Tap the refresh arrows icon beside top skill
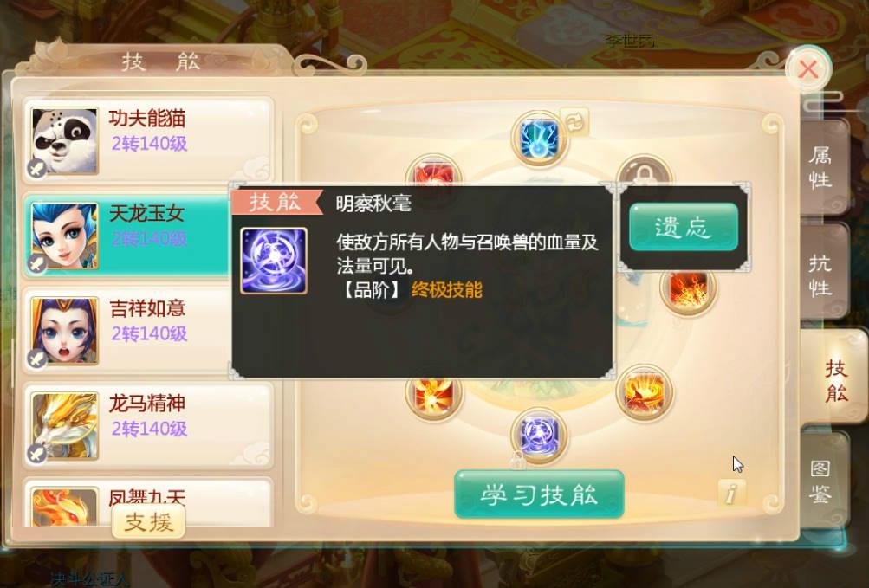The image size is (869, 588). (574, 121)
